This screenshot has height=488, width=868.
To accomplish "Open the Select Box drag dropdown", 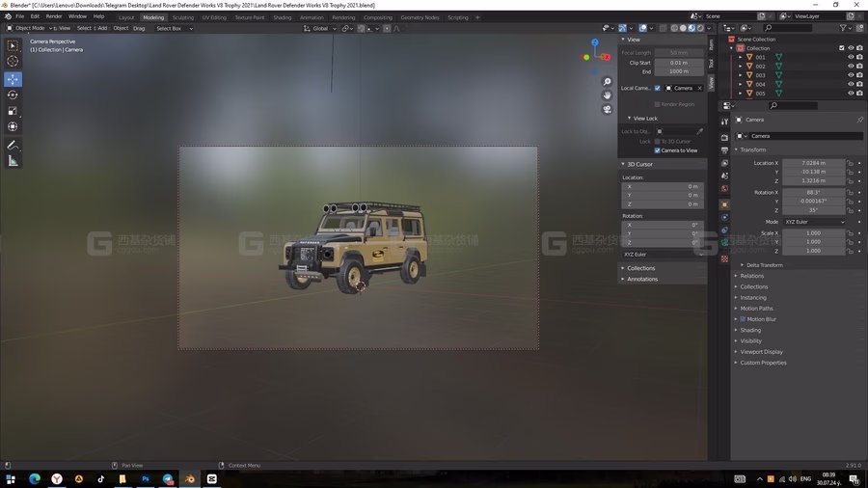I will point(174,28).
